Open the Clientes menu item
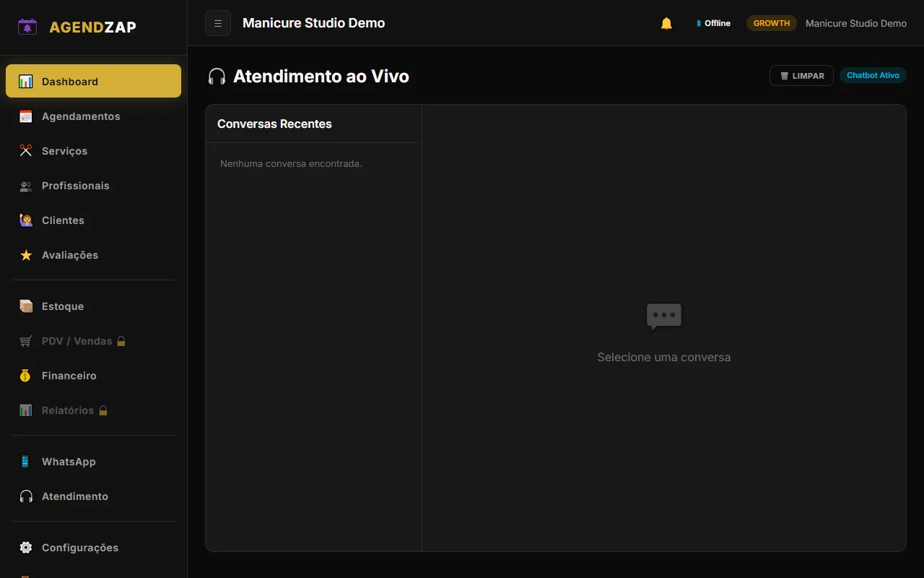Image resolution: width=924 pixels, height=578 pixels. [x=63, y=220]
